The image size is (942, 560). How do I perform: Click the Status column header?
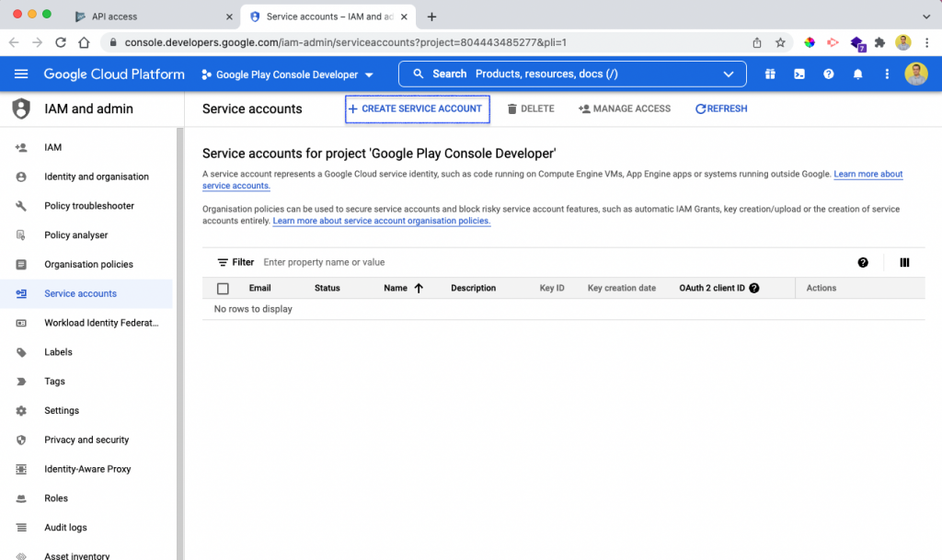[x=327, y=288]
